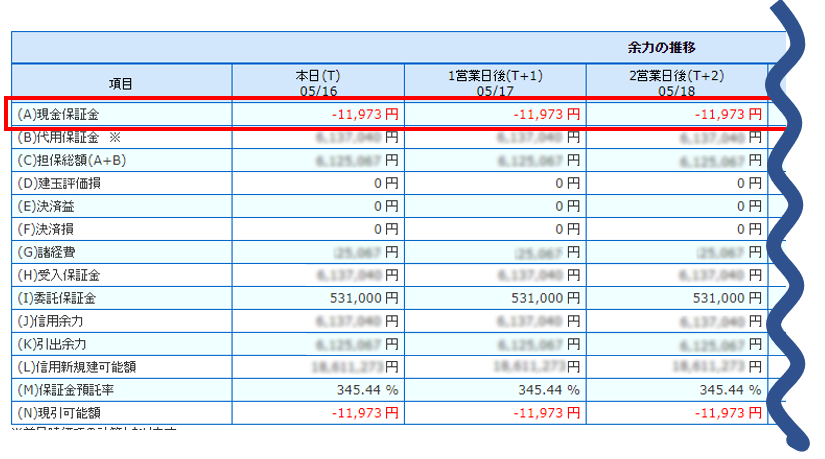Select the 2営業日後(T+2) 05/18 header

676,83
